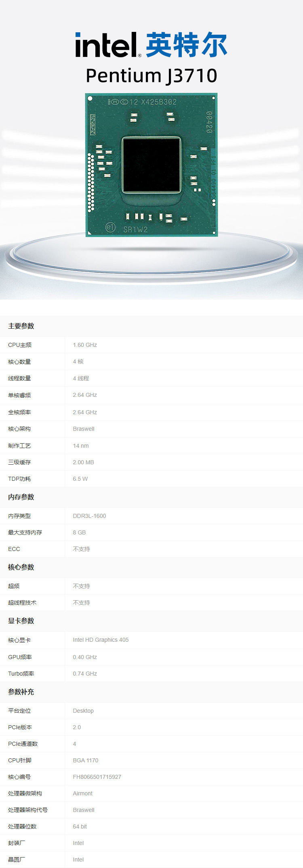Click the 核心编号 label
Screen dimensions: 303x868
(x=19, y=777)
